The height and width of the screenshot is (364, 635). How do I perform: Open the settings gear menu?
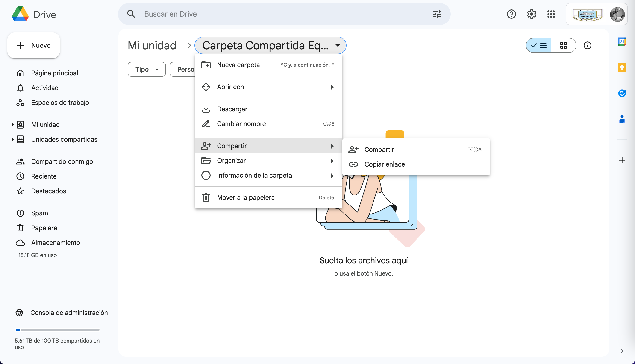(x=532, y=14)
